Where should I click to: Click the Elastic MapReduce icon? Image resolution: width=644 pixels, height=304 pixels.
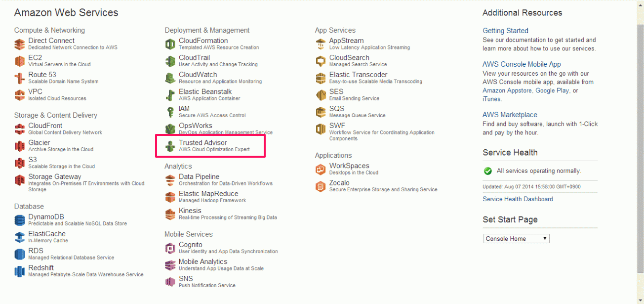(x=170, y=197)
